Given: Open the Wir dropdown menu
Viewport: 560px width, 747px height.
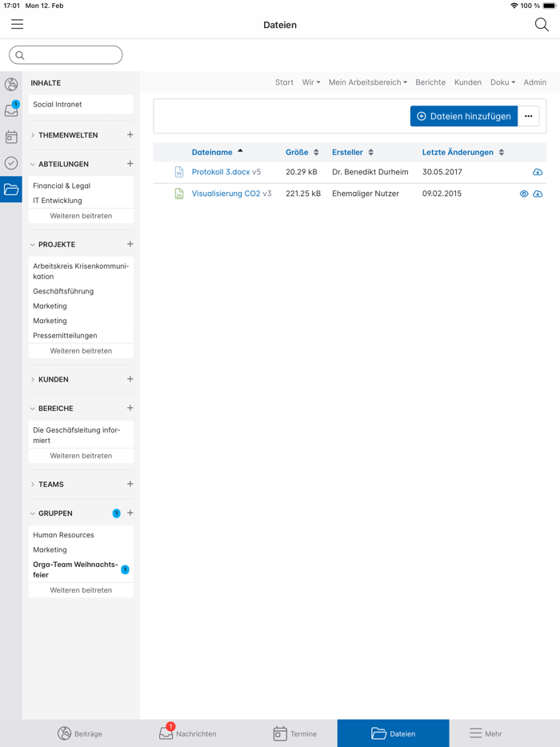Looking at the screenshot, I should click(310, 82).
